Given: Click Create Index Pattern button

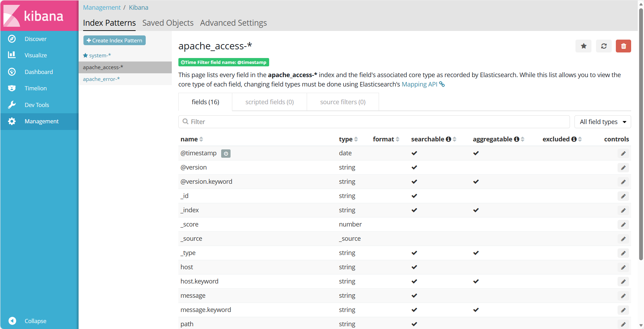Looking at the screenshot, I should [x=114, y=41].
